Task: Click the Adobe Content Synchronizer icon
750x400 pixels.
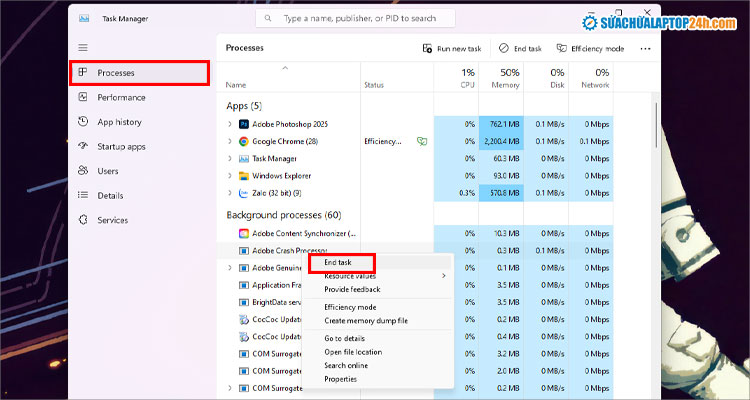Action: 244,233
